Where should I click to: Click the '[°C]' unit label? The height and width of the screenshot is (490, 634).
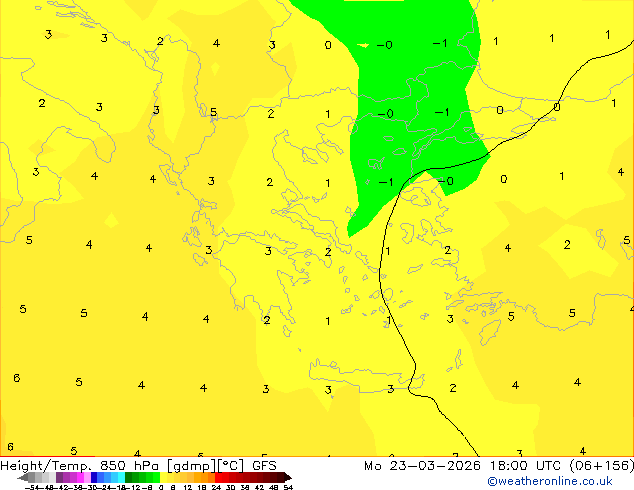pos(231,466)
